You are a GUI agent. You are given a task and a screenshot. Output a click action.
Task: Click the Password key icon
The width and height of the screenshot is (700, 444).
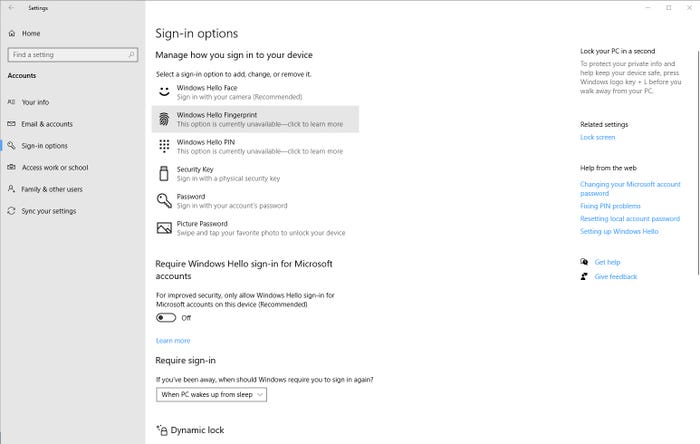(164, 200)
